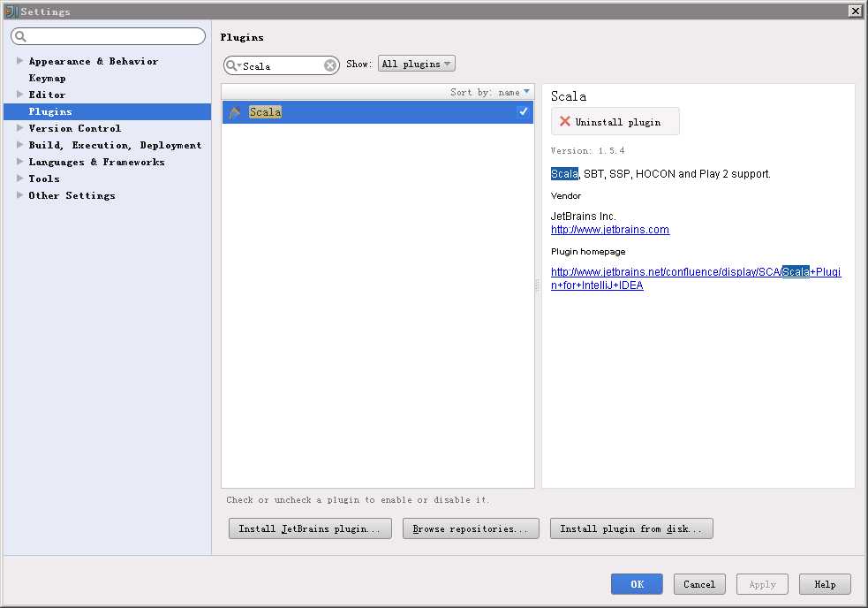Click Install plugin from disk button
The height and width of the screenshot is (608, 868).
click(x=631, y=528)
